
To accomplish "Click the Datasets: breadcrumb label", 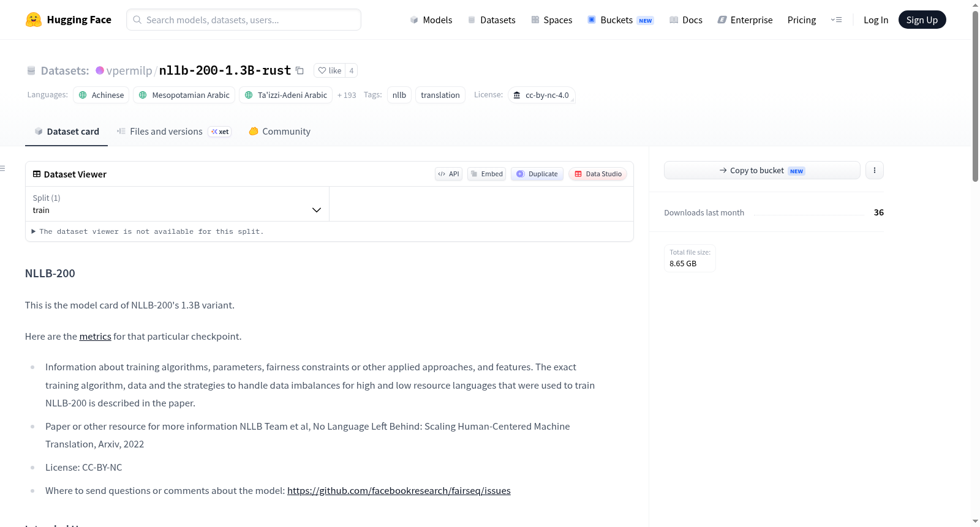I will coord(65,70).
